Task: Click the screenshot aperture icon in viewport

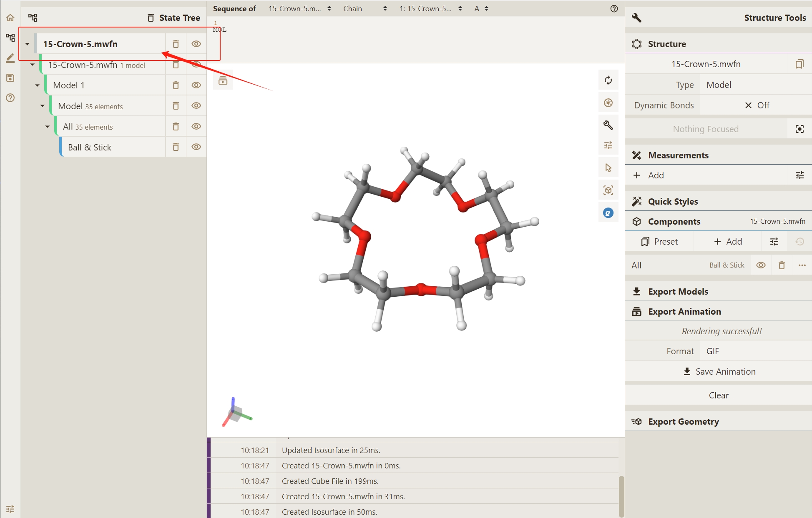Action: (608, 103)
